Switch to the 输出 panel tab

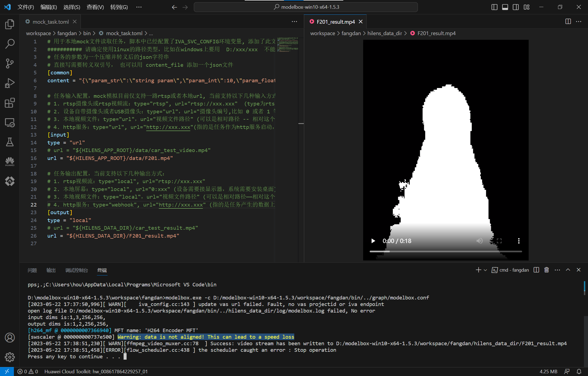tap(51, 270)
